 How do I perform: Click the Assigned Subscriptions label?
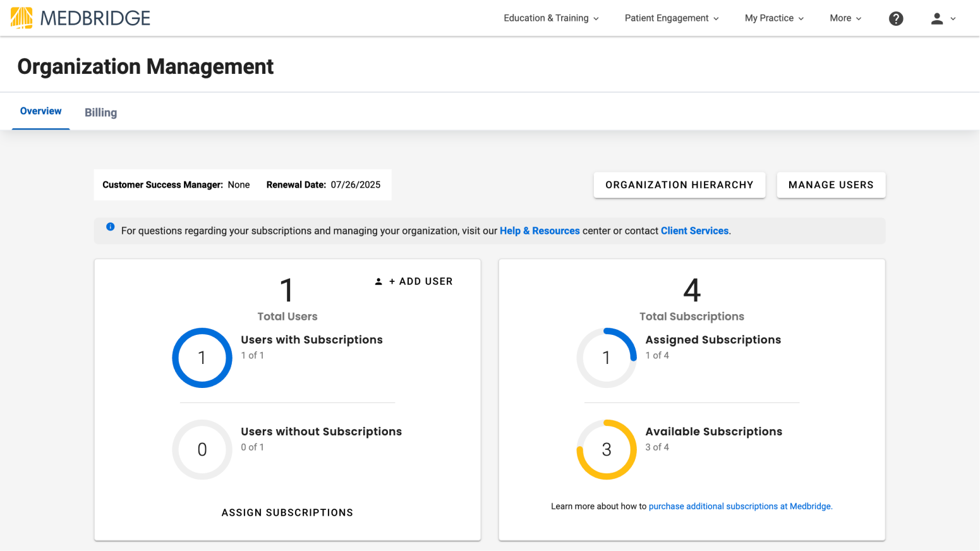point(713,340)
